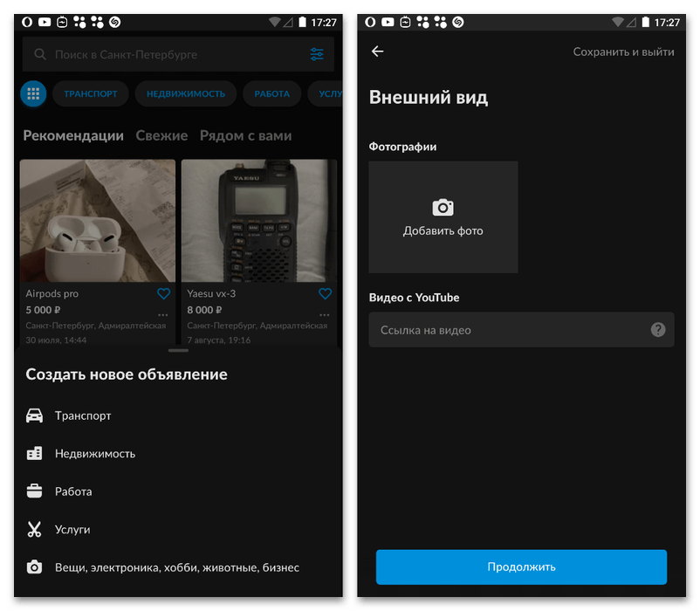Open the Yaesu vx-3 listing title
The image size is (700, 611).
211,293
